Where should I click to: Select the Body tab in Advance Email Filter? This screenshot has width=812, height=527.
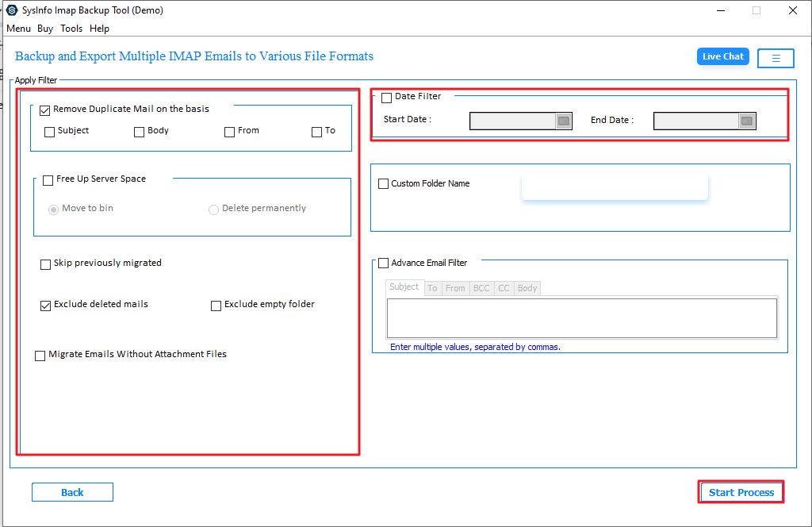tap(527, 288)
